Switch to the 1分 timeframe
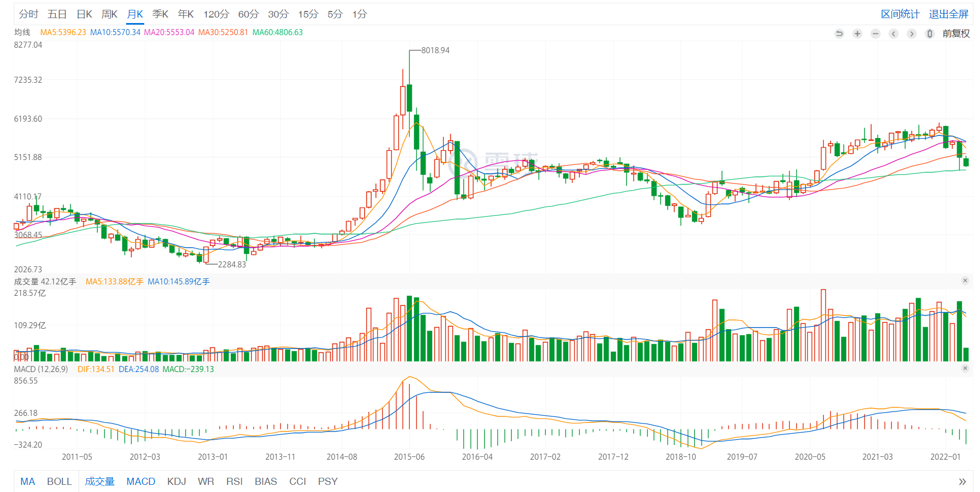The width and height of the screenshot is (980, 492). pos(360,14)
